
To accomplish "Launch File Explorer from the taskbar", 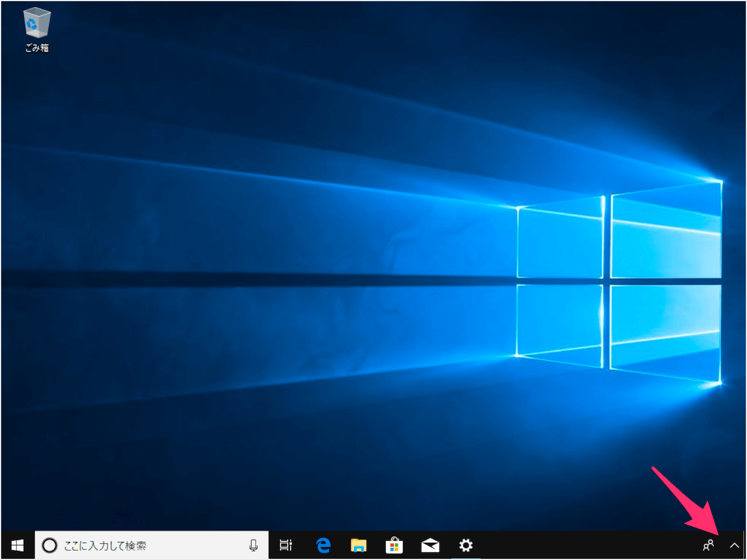I will (358, 545).
